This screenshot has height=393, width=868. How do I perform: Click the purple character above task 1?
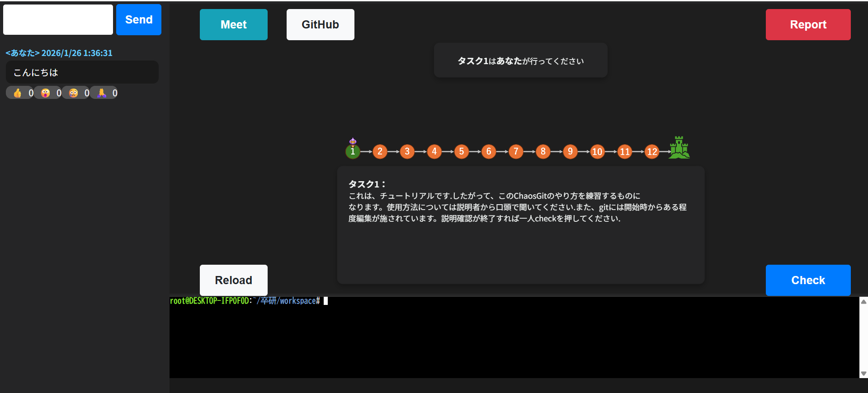coord(353,142)
